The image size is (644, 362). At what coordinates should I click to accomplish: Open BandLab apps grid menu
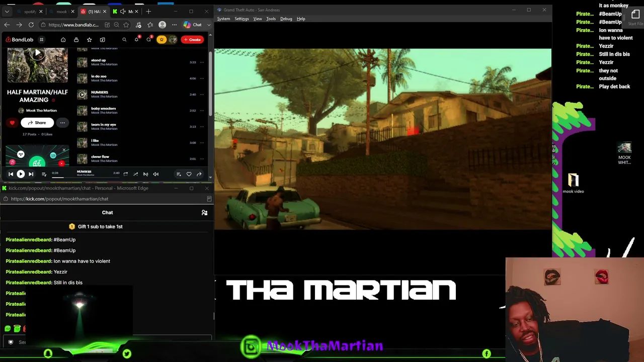[x=42, y=40]
